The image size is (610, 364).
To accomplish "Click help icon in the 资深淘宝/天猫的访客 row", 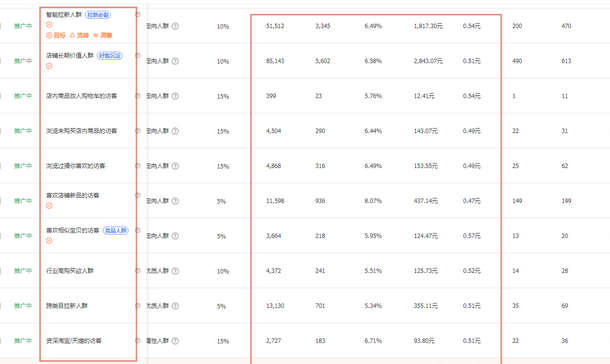I will coord(175,341).
